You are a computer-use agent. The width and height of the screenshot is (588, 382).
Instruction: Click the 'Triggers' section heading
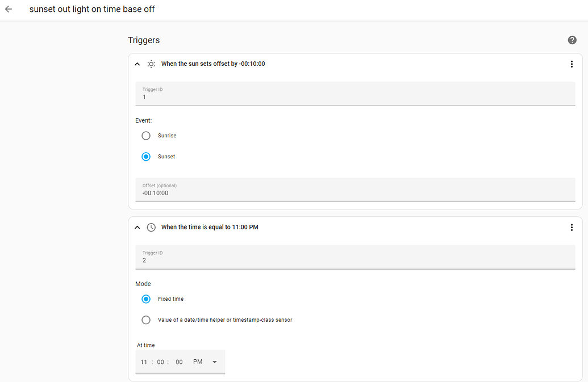tap(144, 40)
